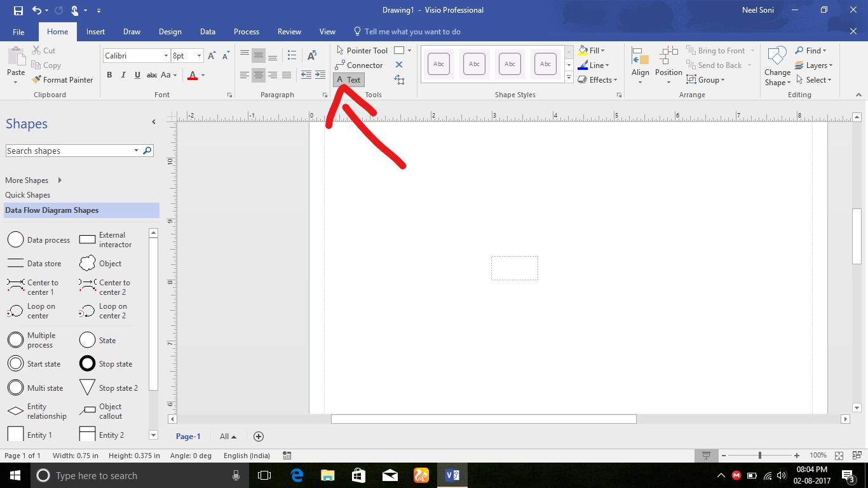Open the font size dropdown
868x488 pixels.
pyautogui.click(x=200, y=56)
